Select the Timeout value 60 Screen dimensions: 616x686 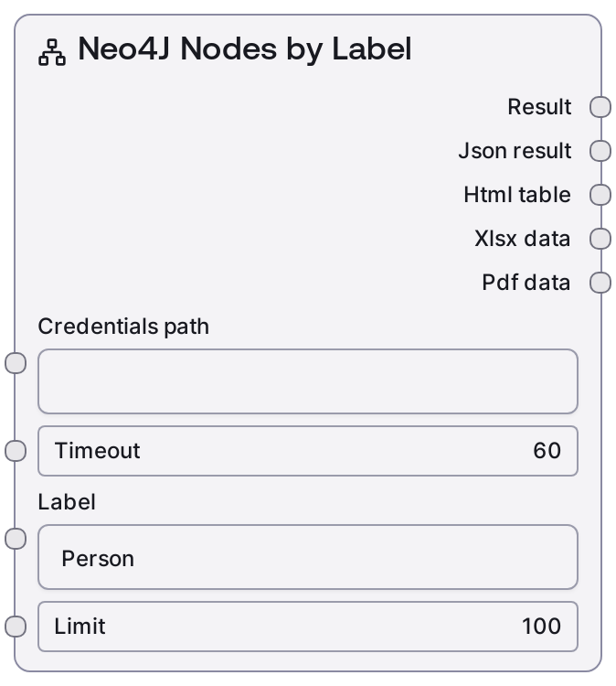pos(547,451)
